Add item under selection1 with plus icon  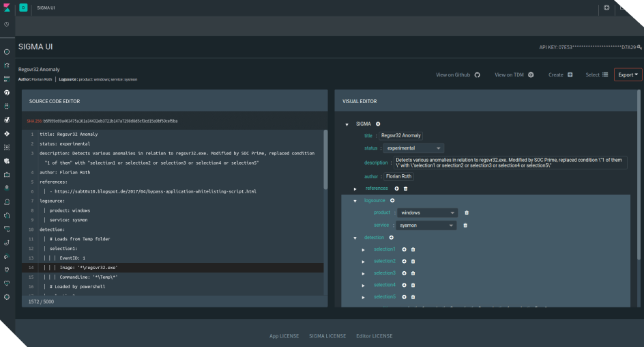click(404, 249)
